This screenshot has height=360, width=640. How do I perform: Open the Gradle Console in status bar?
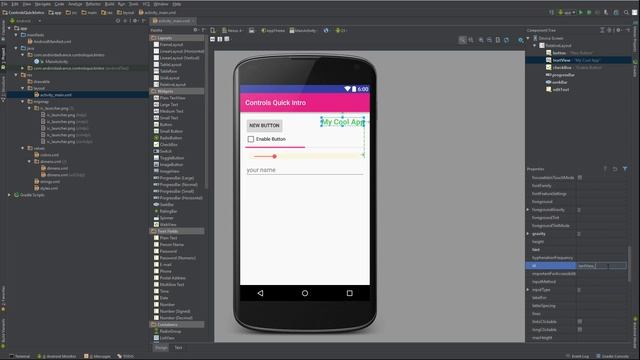point(612,356)
